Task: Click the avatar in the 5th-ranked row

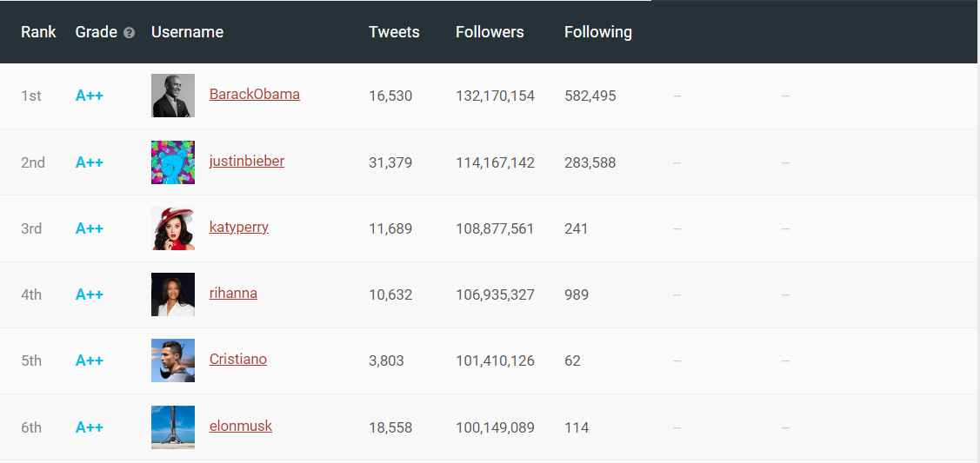Action: (x=173, y=360)
